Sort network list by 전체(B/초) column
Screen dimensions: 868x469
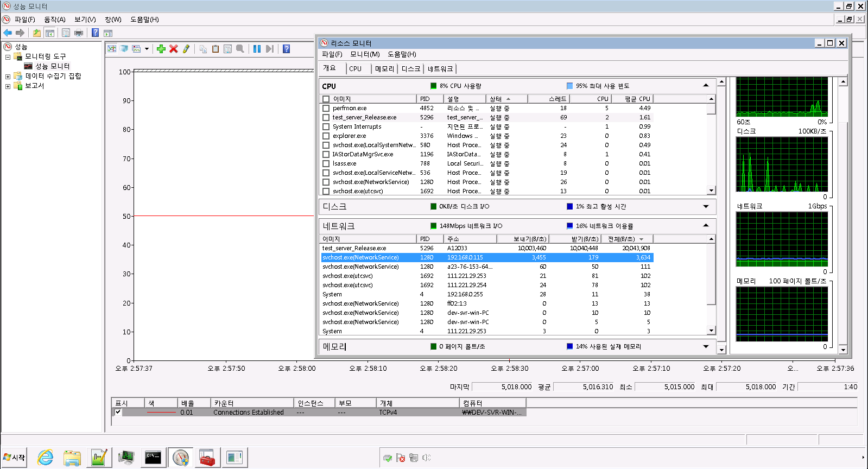(x=627, y=239)
